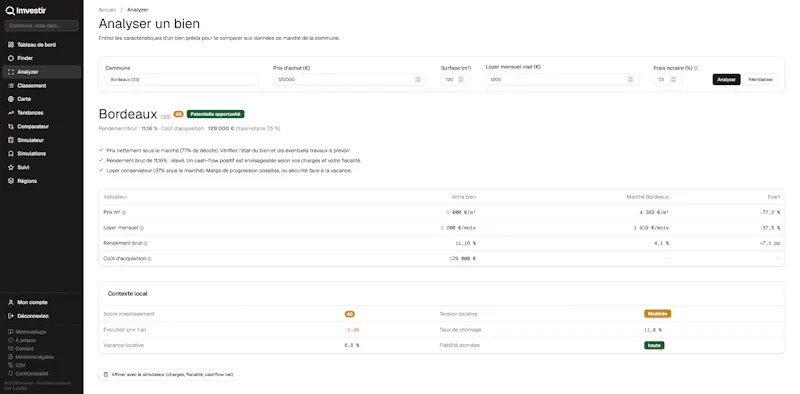800x394 pixels.
Task: Open the Mentions légales link
Action: (31, 357)
